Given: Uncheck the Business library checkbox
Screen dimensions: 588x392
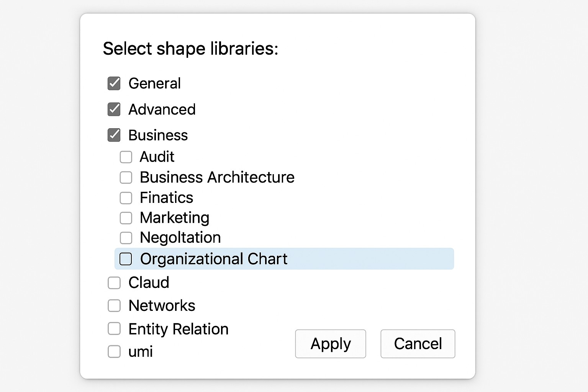Looking at the screenshot, I should coord(114,135).
